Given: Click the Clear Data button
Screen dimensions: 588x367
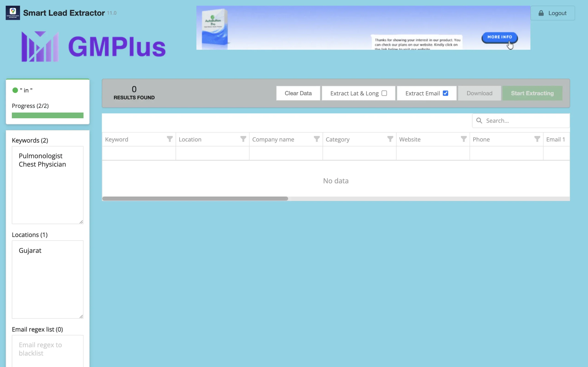Looking at the screenshot, I should pos(298,93).
